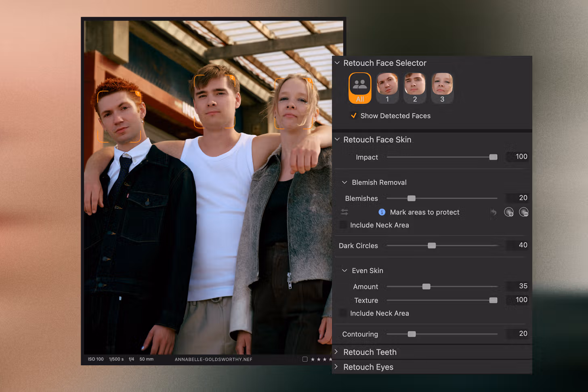Select the All faces icon
The image size is (588, 392).
[x=359, y=88]
